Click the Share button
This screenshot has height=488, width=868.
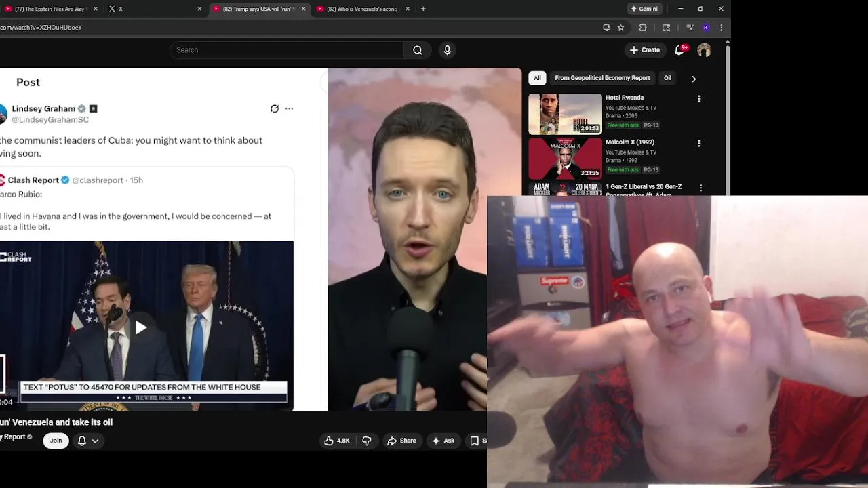[x=401, y=441]
